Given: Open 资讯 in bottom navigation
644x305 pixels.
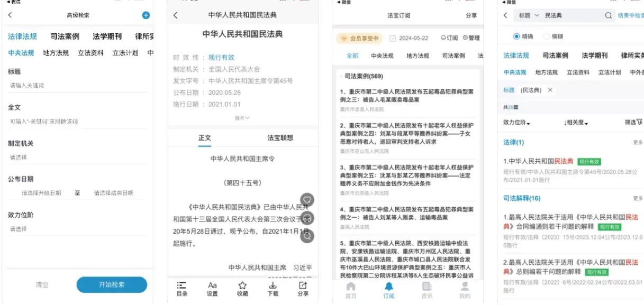Looking at the screenshot, I should pyautogui.click(x=427, y=290).
